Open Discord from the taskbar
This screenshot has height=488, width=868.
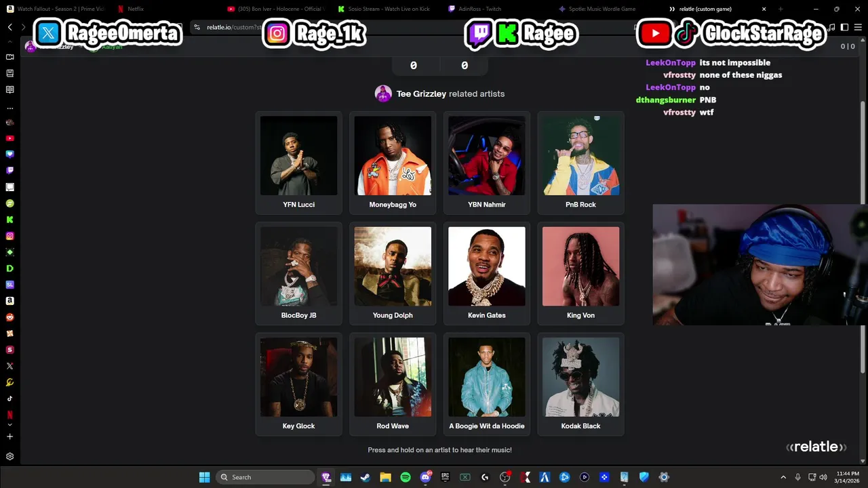tap(425, 477)
